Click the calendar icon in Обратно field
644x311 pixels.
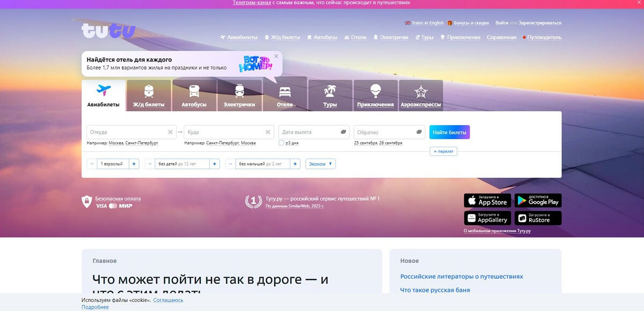pyautogui.click(x=419, y=132)
